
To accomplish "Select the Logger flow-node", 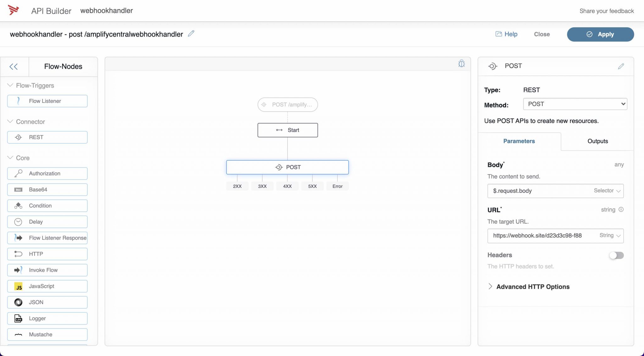I will click(x=47, y=318).
